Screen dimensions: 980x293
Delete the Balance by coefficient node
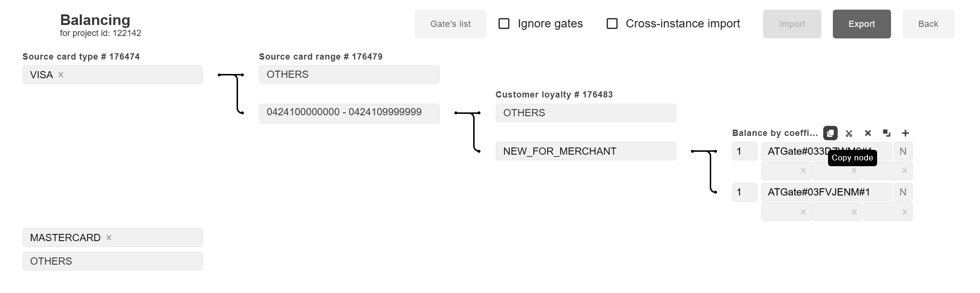(868, 133)
